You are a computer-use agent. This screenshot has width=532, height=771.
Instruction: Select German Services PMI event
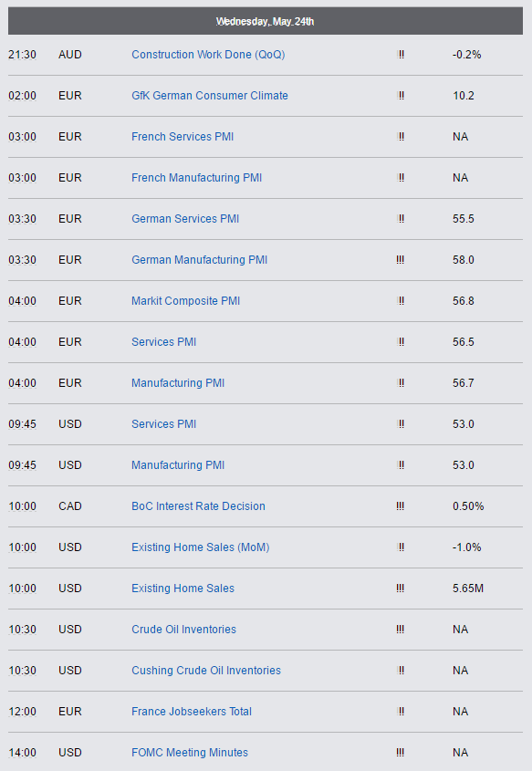click(185, 219)
